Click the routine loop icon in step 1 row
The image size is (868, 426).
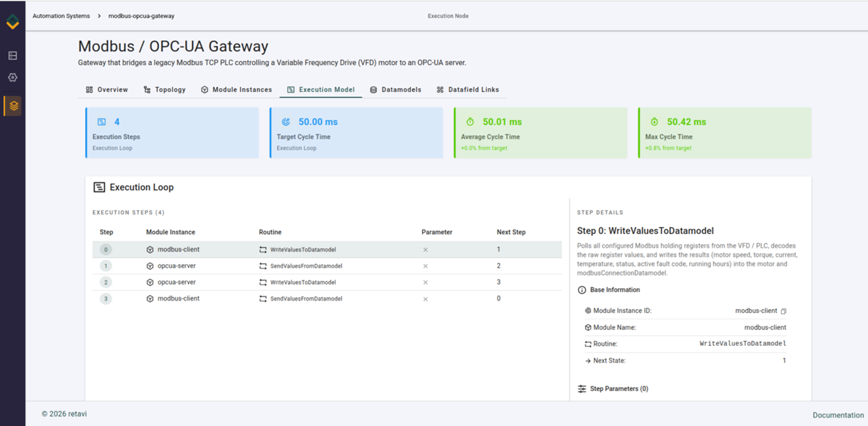click(x=263, y=266)
